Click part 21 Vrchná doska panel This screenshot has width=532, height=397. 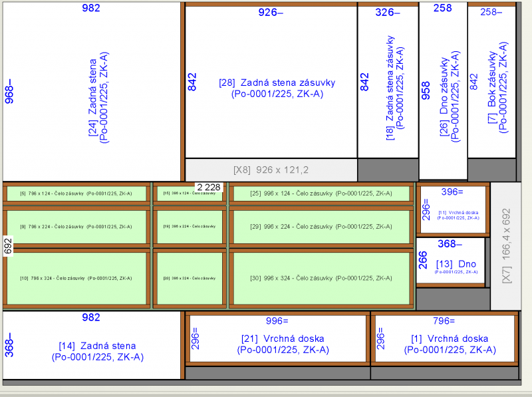point(278,338)
